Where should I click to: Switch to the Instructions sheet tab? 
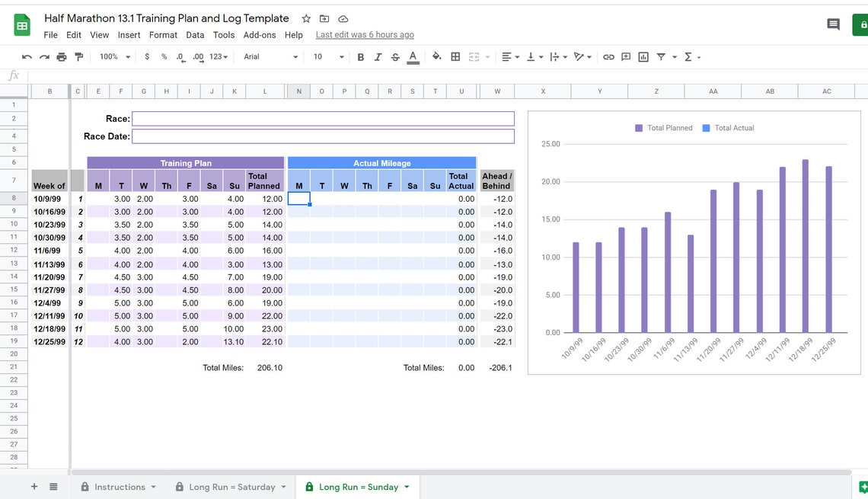122,486
